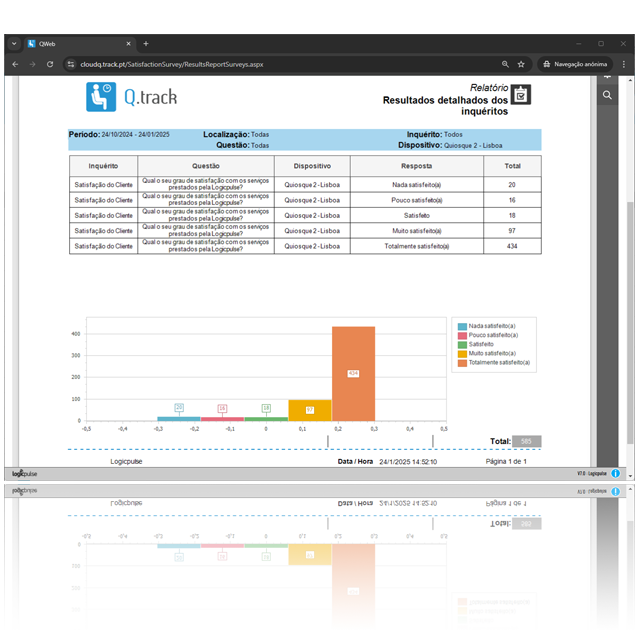Click the 'Totalmente satisfeito(a)' table cell

pyautogui.click(x=417, y=246)
